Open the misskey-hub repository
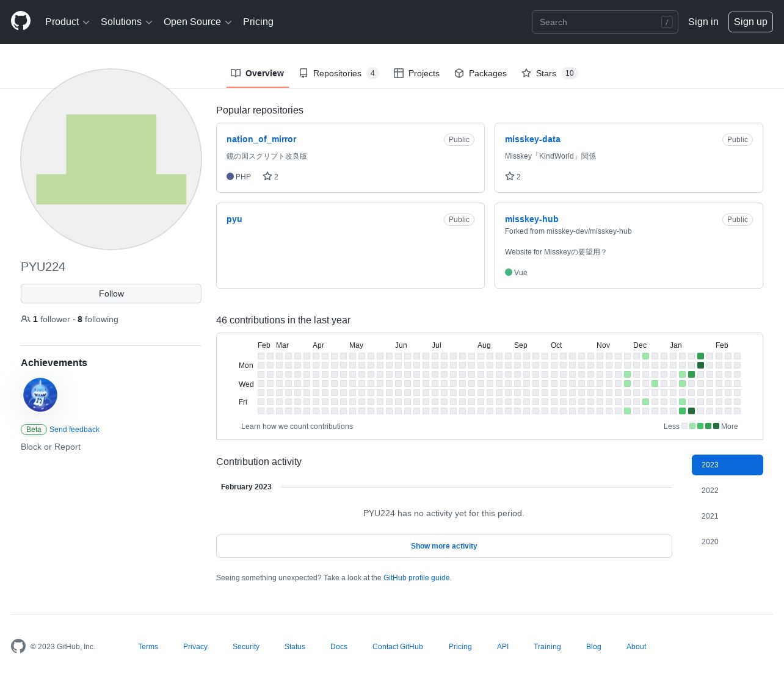Screen dimensions: 784x684 coord(531,219)
